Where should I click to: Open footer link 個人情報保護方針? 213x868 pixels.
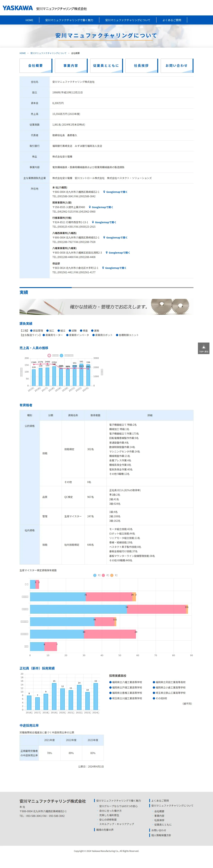[161, 835]
